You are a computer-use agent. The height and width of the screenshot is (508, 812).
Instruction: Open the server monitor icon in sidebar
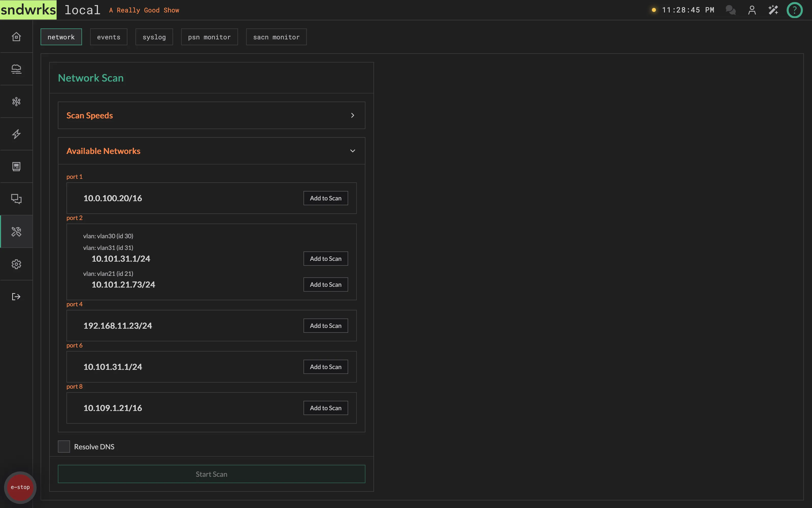point(16,167)
